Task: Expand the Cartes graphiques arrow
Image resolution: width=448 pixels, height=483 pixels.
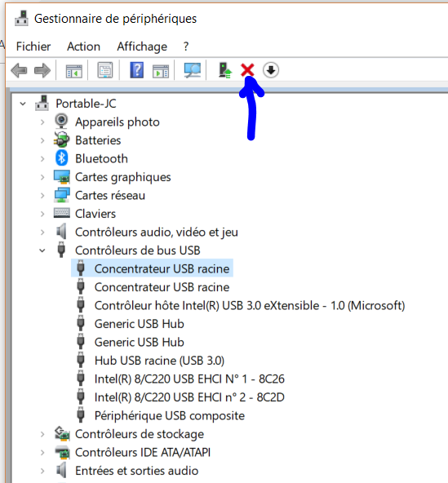Action: [x=42, y=177]
